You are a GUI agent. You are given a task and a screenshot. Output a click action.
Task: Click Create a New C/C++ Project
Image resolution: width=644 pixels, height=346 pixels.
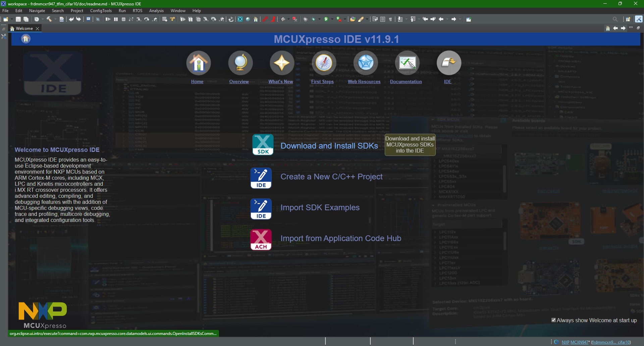click(331, 177)
